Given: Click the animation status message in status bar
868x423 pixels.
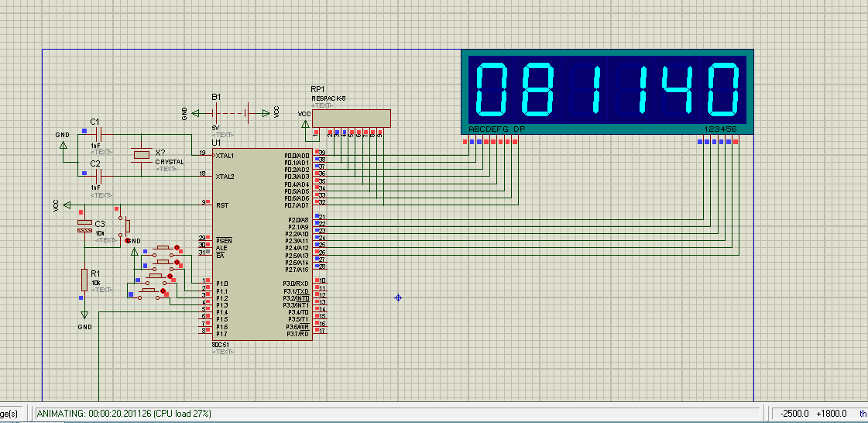Looking at the screenshot, I should pos(123,414).
